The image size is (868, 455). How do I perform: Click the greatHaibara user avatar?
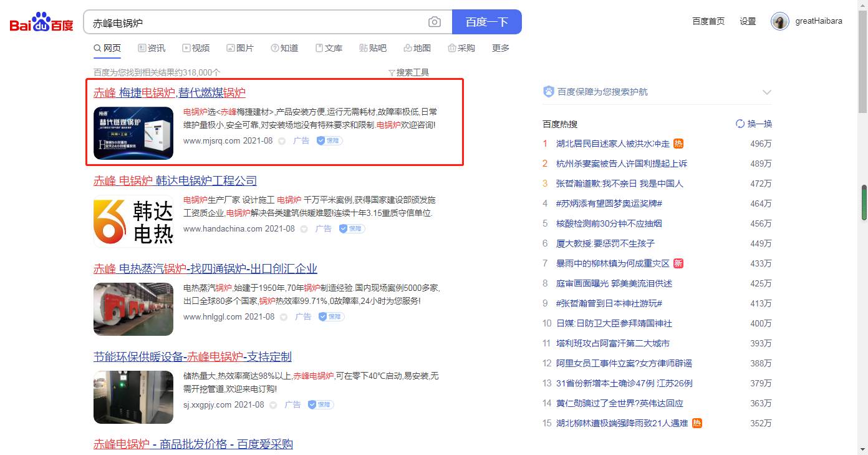(779, 21)
